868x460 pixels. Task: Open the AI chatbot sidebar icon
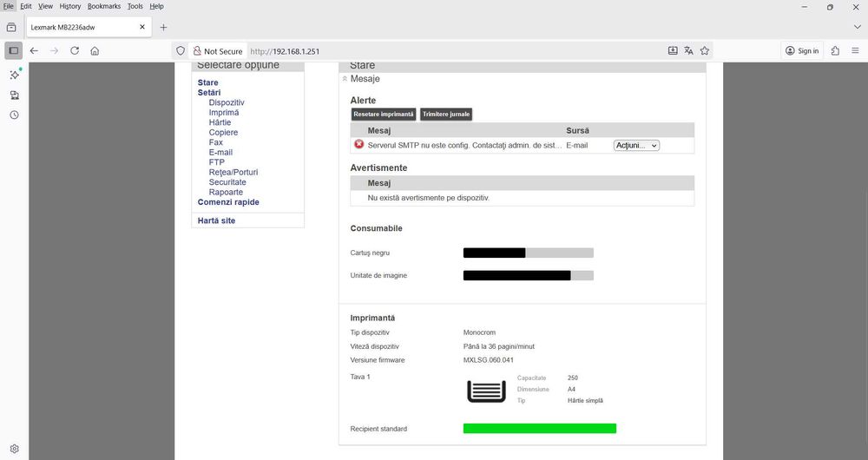[15, 75]
